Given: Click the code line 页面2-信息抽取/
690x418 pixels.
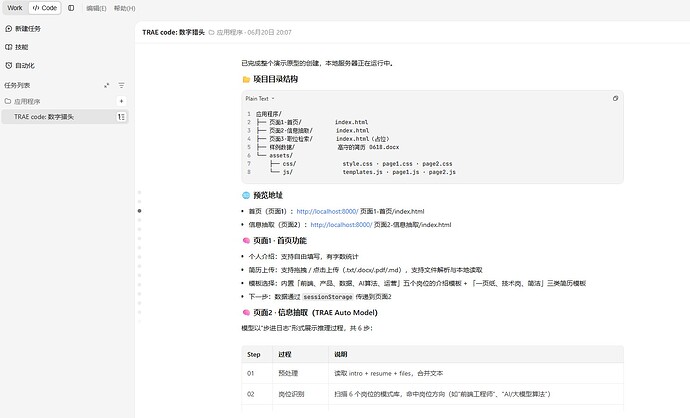Looking at the screenshot, I should click(x=291, y=131).
